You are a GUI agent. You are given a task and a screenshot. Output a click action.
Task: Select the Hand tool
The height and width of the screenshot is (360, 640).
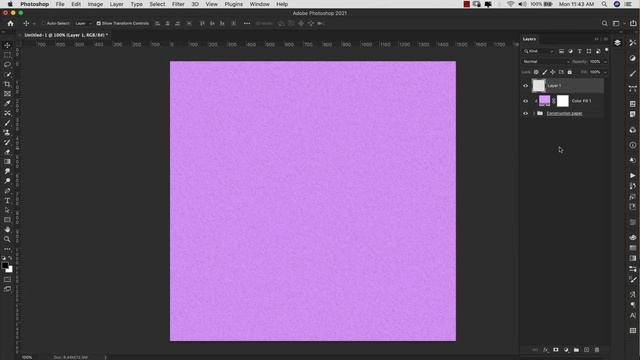(x=7, y=229)
